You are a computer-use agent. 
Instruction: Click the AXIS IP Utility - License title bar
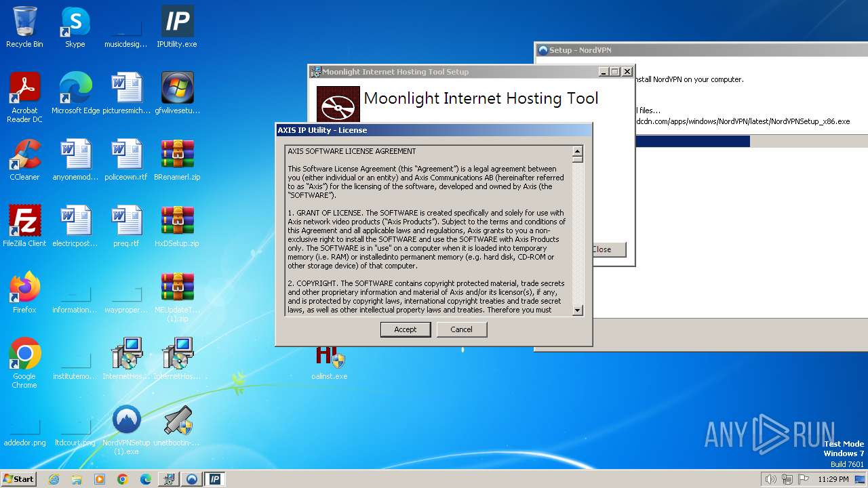tap(433, 130)
